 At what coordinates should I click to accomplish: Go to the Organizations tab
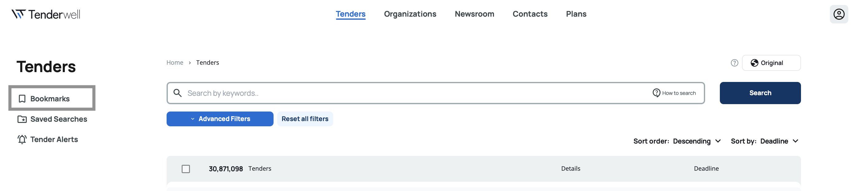pyautogui.click(x=410, y=14)
